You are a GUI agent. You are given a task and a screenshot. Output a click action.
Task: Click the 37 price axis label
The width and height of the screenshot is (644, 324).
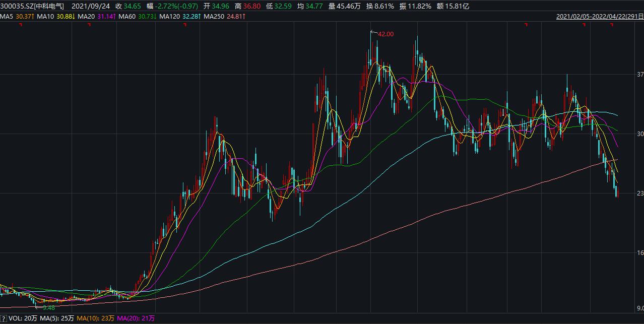tap(640, 75)
